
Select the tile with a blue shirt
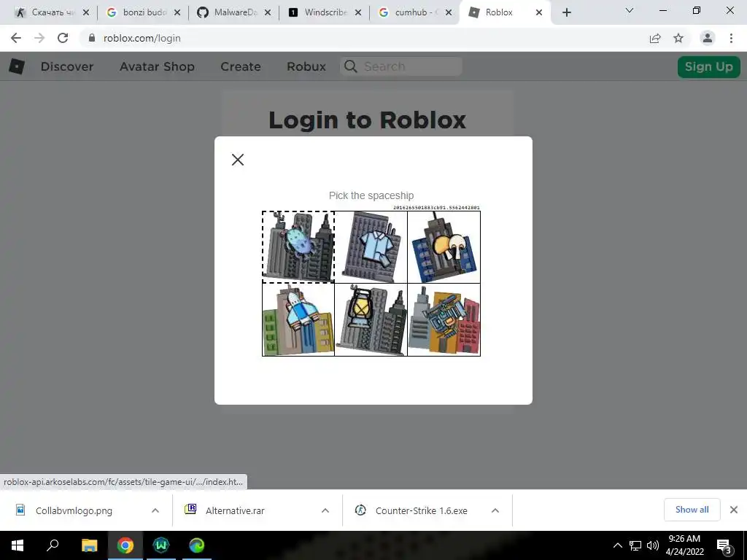pos(371,247)
